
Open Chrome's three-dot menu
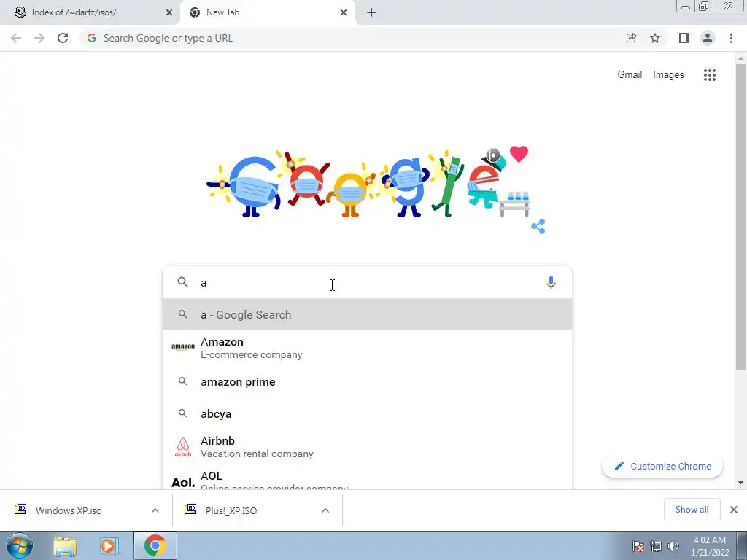coord(731,38)
